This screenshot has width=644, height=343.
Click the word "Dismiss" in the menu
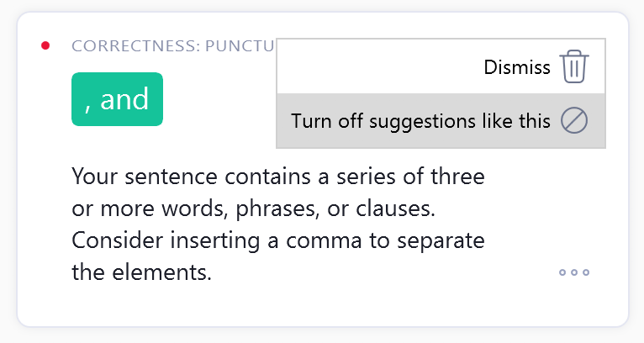pos(517,67)
